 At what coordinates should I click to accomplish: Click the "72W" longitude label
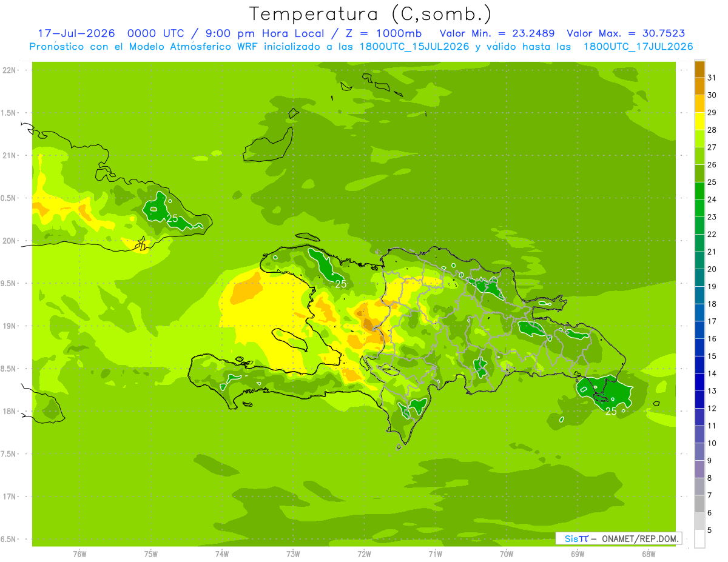[x=364, y=554]
